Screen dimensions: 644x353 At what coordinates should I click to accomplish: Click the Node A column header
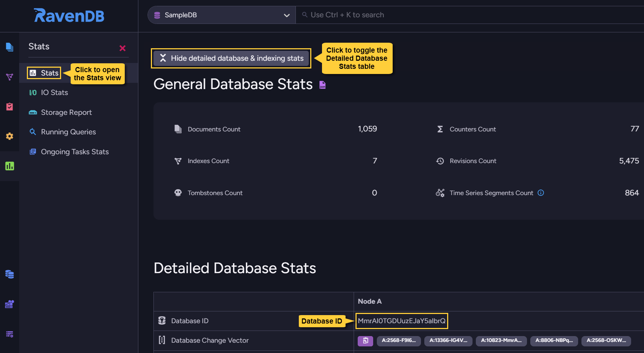[370, 301]
